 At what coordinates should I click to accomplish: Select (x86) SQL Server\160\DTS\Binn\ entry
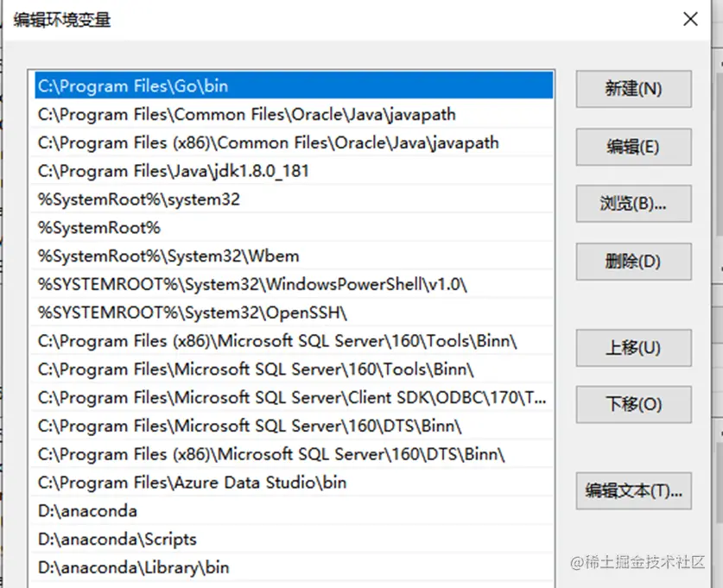pos(294,454)
